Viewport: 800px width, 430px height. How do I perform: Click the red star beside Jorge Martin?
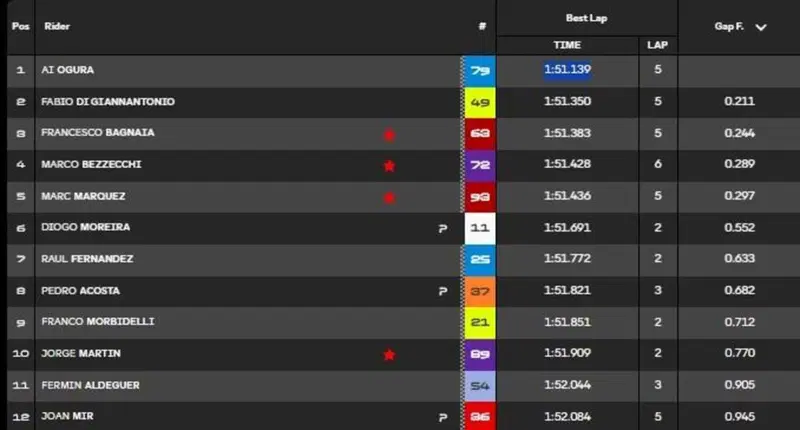(389, 355)
